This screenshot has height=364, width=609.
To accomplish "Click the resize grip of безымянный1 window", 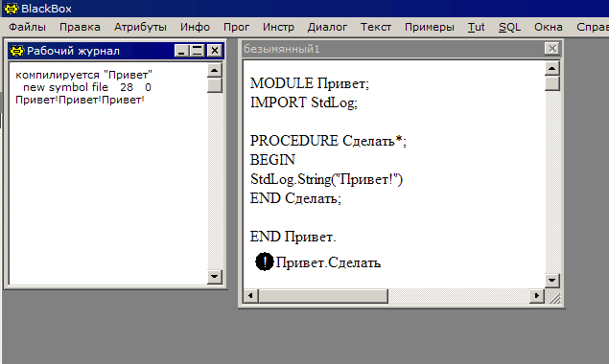I will click(x=553, y=297).
